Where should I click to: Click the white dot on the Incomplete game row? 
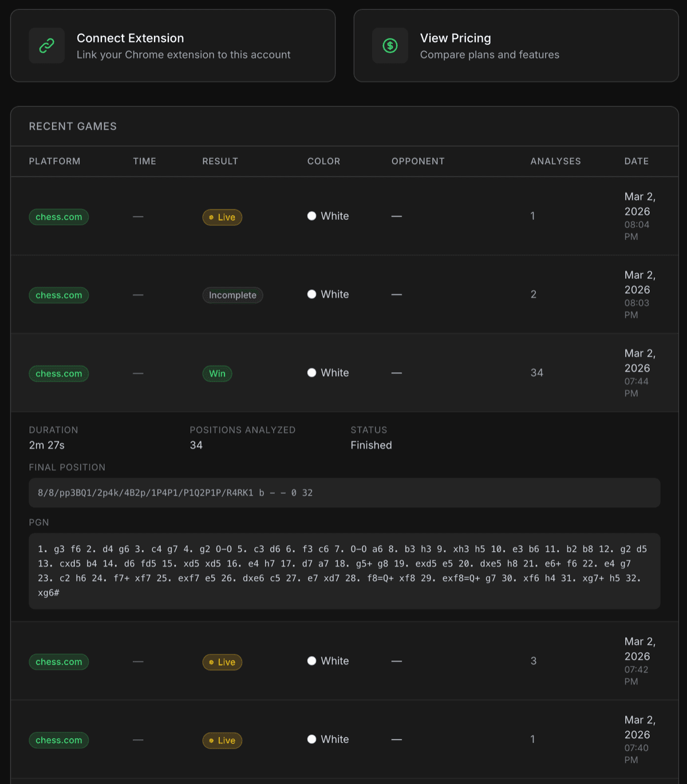pyautogui.click(x=312, y=294)
